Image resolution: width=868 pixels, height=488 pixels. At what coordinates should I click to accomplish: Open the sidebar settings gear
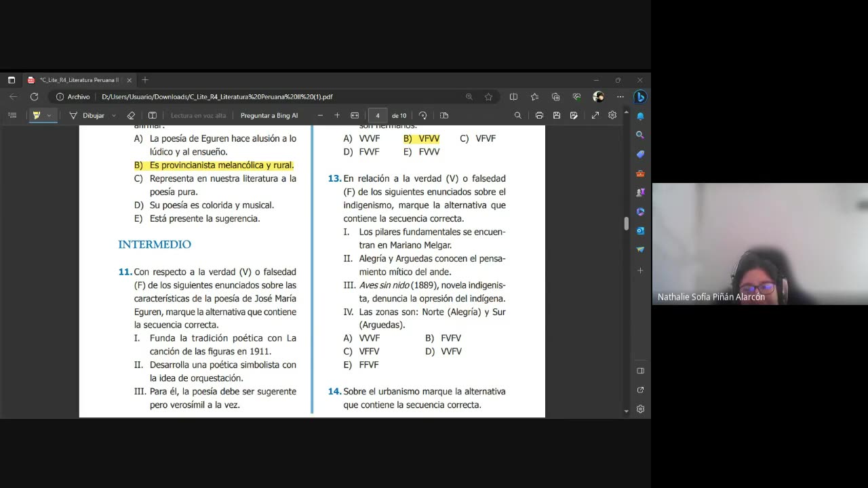pyautogui.click(x=640, y=409)
